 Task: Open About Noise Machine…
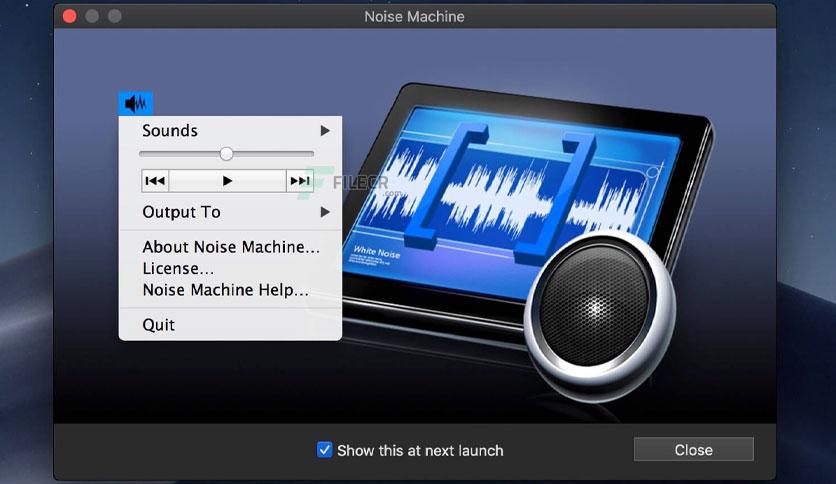230,247
